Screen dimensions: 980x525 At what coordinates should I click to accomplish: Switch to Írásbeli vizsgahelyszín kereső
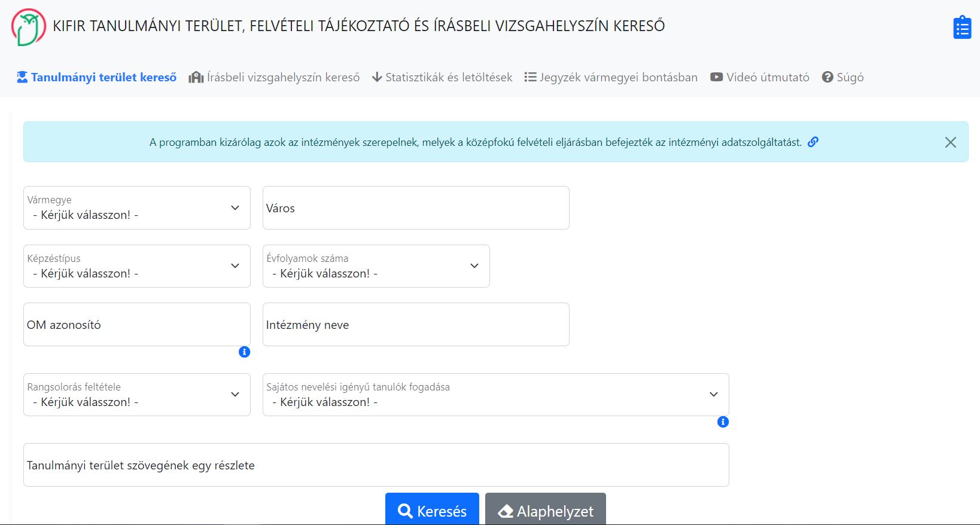pos(275,77)
